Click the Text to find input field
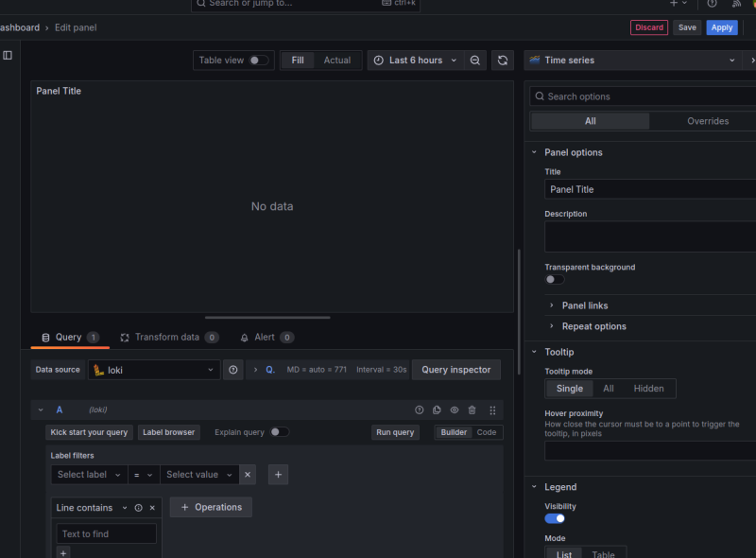Screen dimensions: 756x558 tap(106, 534)
